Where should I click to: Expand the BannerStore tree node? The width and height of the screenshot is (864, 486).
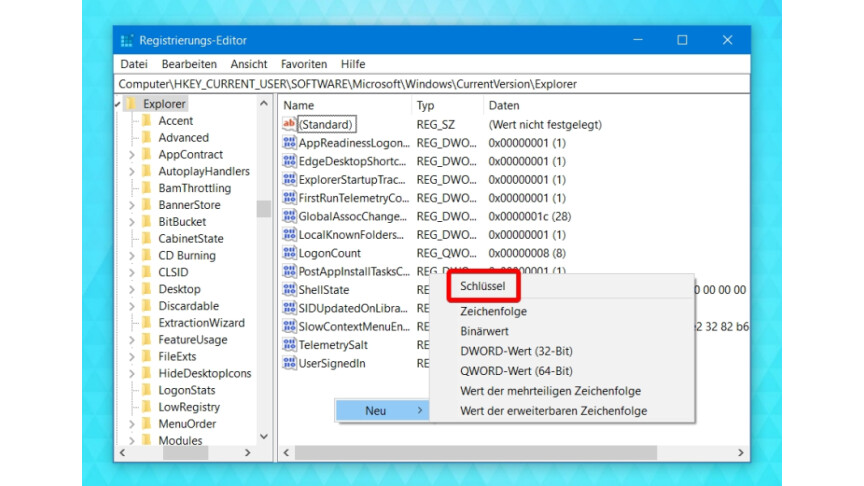(x=132, y=206)
